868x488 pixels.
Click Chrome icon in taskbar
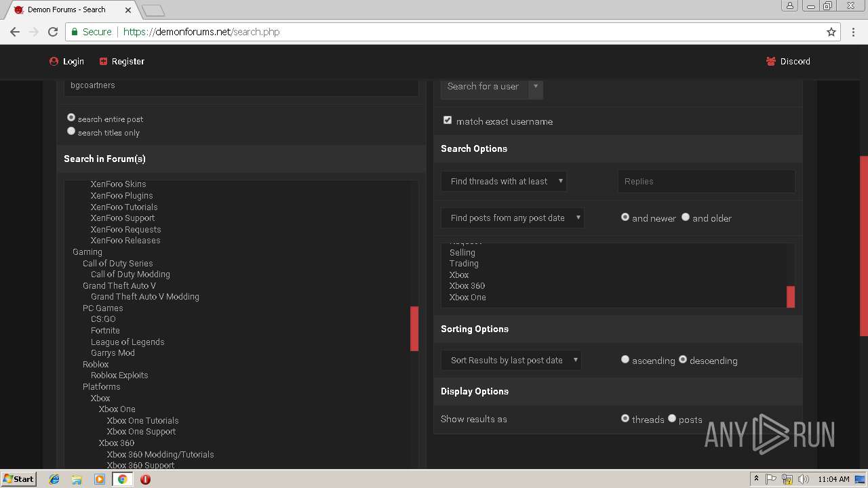pyautogui.click(x=122, y=479)
